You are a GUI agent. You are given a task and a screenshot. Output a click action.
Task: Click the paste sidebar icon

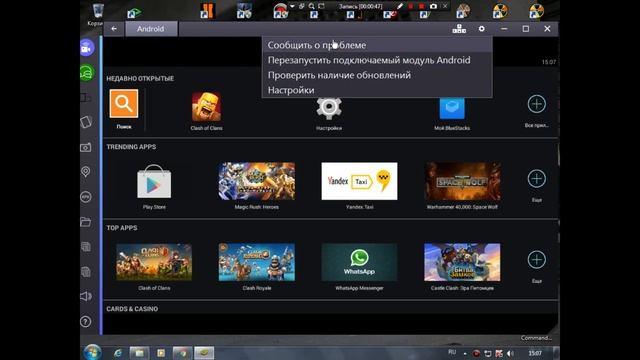pyautogui.click(x=86, y=272)
